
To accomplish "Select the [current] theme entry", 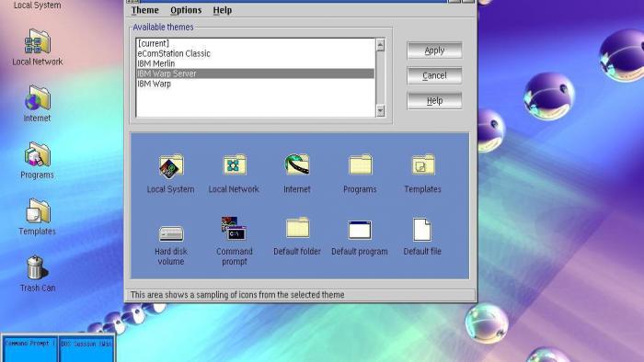I will (256, 43).
